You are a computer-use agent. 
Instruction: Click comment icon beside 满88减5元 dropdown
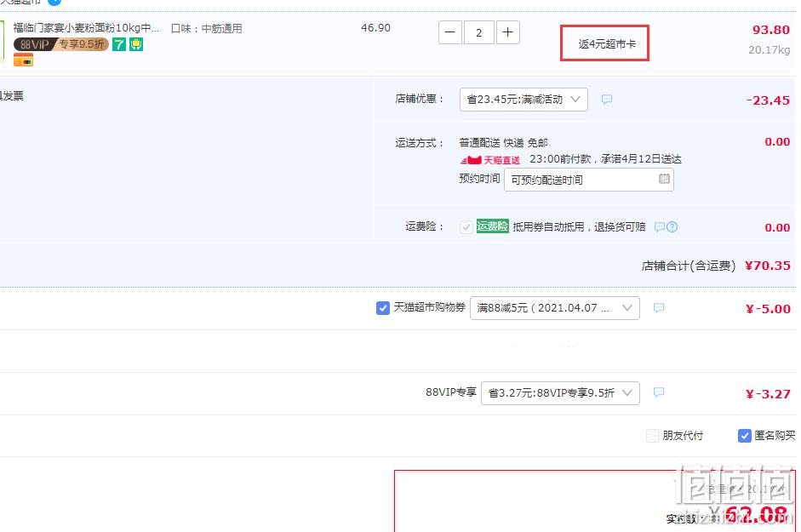[659, 307]
